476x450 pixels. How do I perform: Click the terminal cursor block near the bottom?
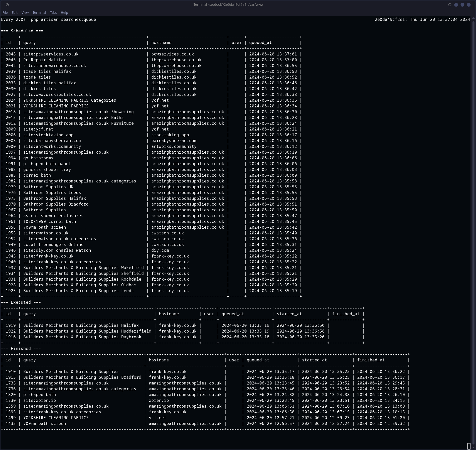468,446
